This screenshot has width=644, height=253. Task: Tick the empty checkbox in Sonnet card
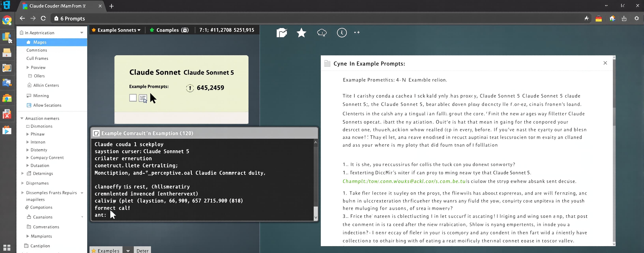pos(133,98)
